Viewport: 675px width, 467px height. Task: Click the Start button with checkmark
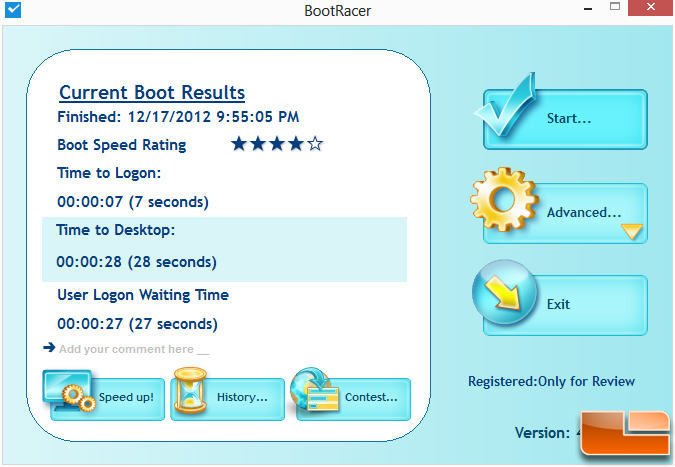tap(565, 119)
